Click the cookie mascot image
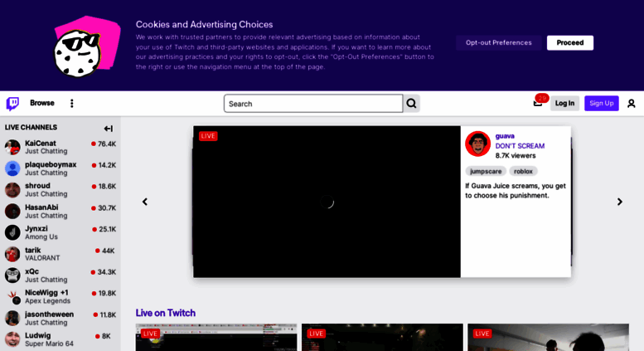This screenshot has height=351, width=644. 87,46
